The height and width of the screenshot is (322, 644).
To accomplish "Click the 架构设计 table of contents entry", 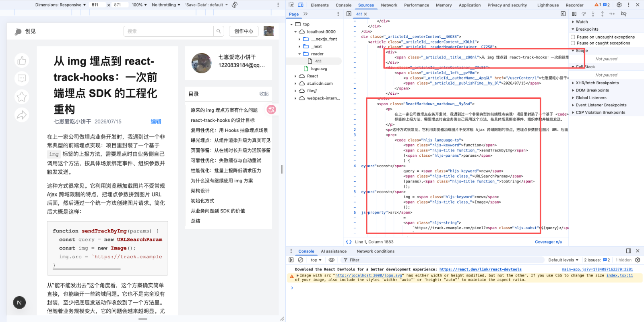I will pyautogui.click(x=200, y=191).
